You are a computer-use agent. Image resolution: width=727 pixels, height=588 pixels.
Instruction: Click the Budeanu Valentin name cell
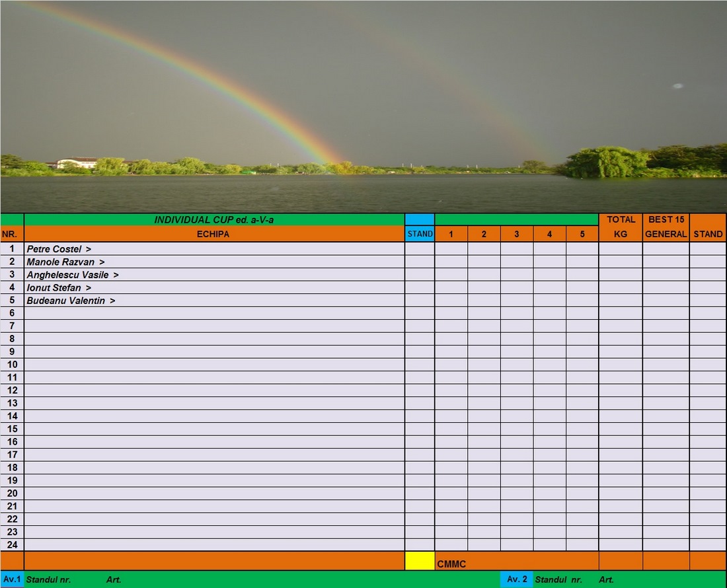pyautogui.click(x=71, y=301)
